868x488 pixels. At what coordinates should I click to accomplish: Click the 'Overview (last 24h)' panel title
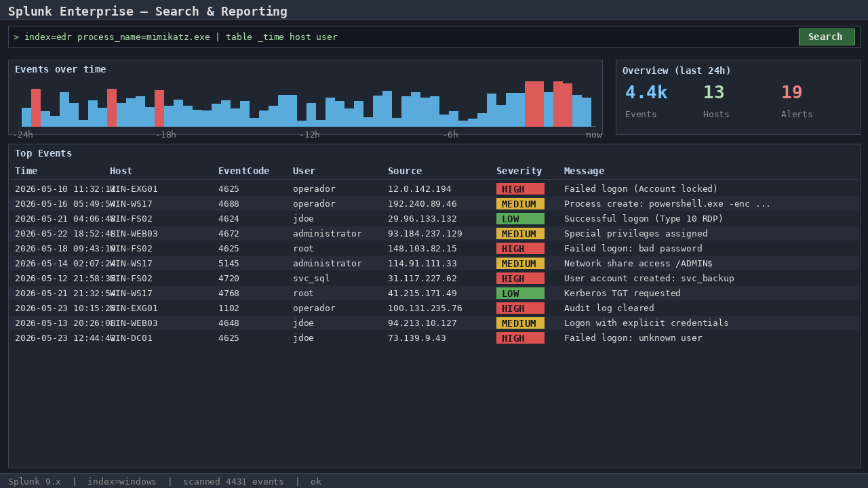coord(677,70)
